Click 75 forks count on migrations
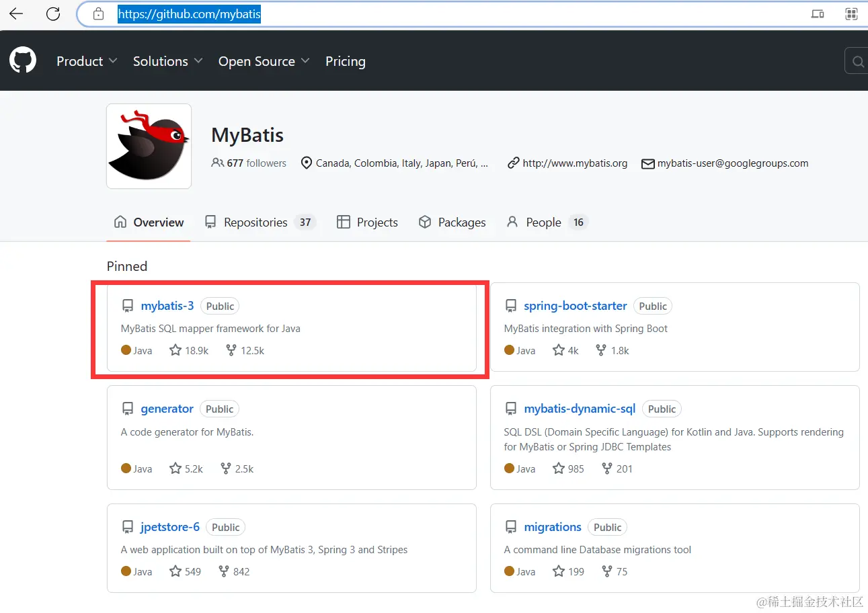 coord(622,571)
